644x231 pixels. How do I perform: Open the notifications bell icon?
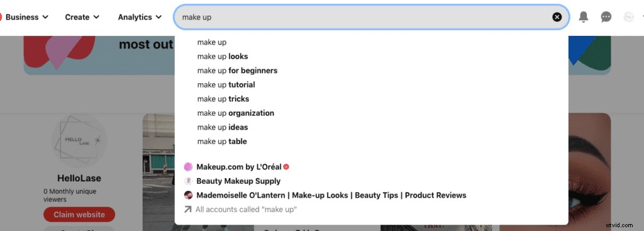pos(583,17)
